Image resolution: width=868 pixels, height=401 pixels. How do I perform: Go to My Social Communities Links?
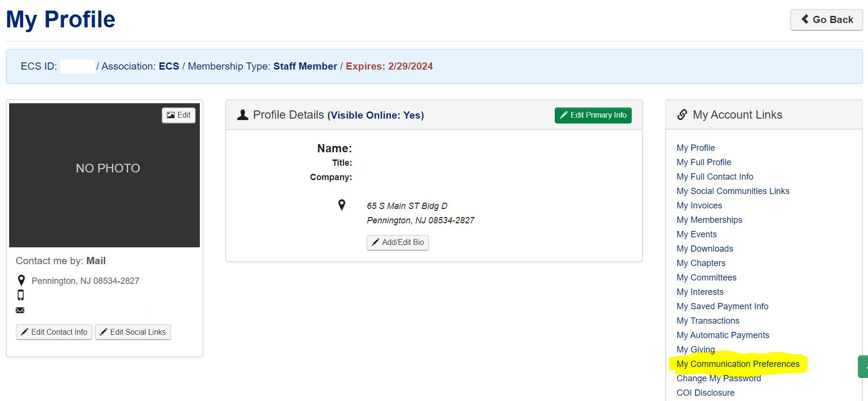733,191
